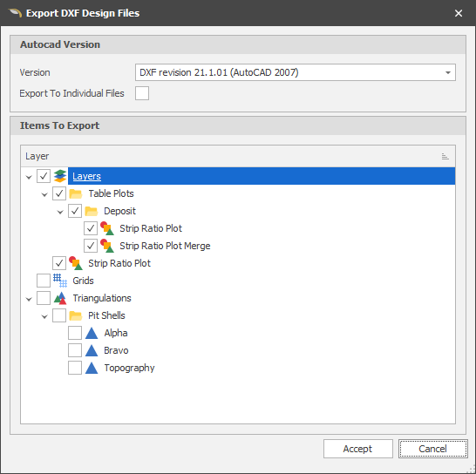
Task: Click the sort icon in Layer header
Action: (445, 156)
